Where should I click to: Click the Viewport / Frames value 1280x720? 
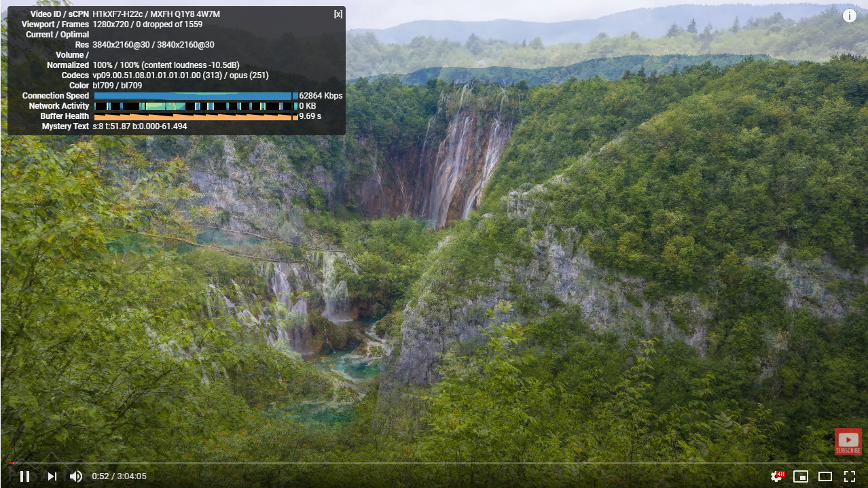pos(111,24)
